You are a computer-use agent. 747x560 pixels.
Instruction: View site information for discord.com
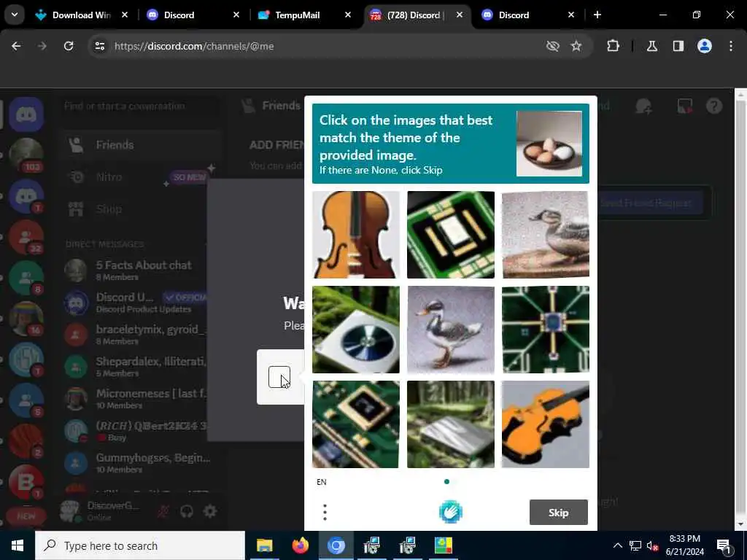99,46
